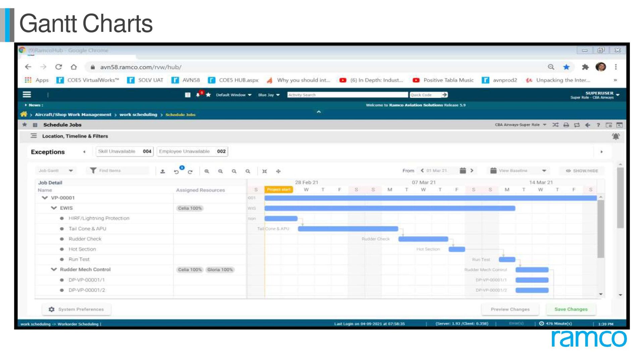Open the document list icon beside bell
Viewport: 644px width, 362px height.
(x=187, y=95)
